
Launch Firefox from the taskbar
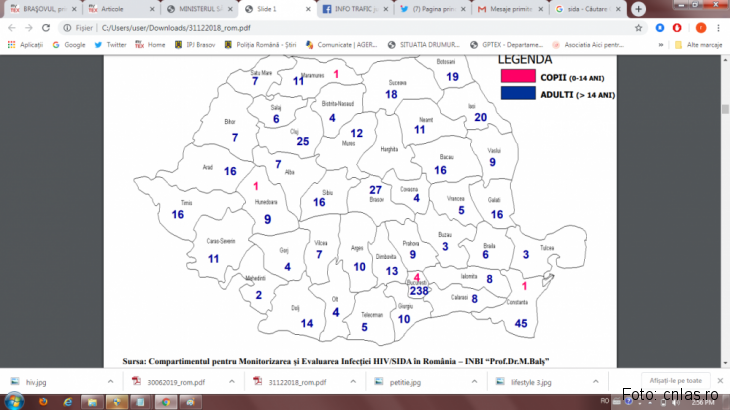(43, 402)
